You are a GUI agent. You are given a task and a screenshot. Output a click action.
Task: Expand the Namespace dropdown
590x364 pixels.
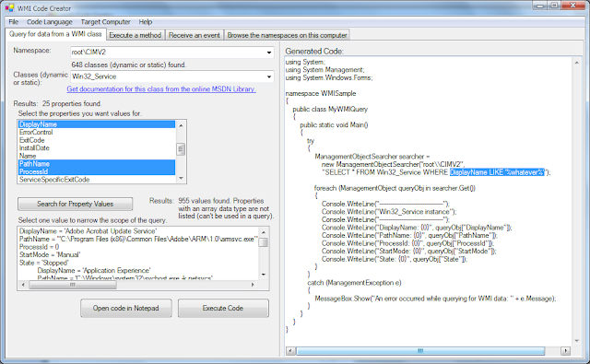pyautogui.click(x=269, y=53)
